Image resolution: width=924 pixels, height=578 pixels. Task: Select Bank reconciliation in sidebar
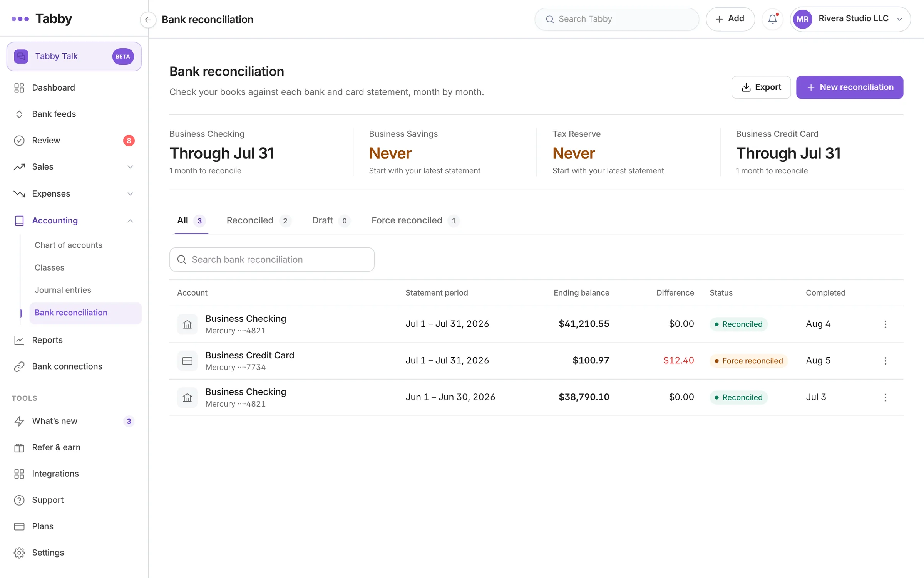[85, 313]
